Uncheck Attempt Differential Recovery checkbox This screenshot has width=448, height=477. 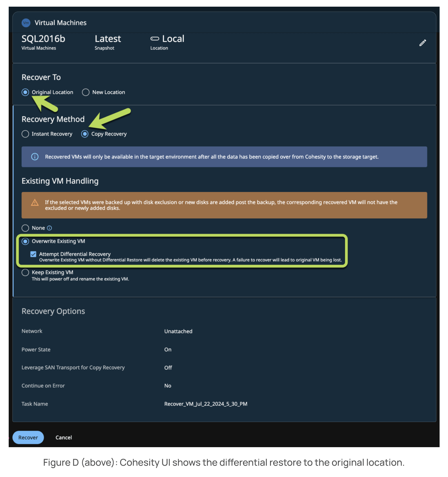coord(33,254)
